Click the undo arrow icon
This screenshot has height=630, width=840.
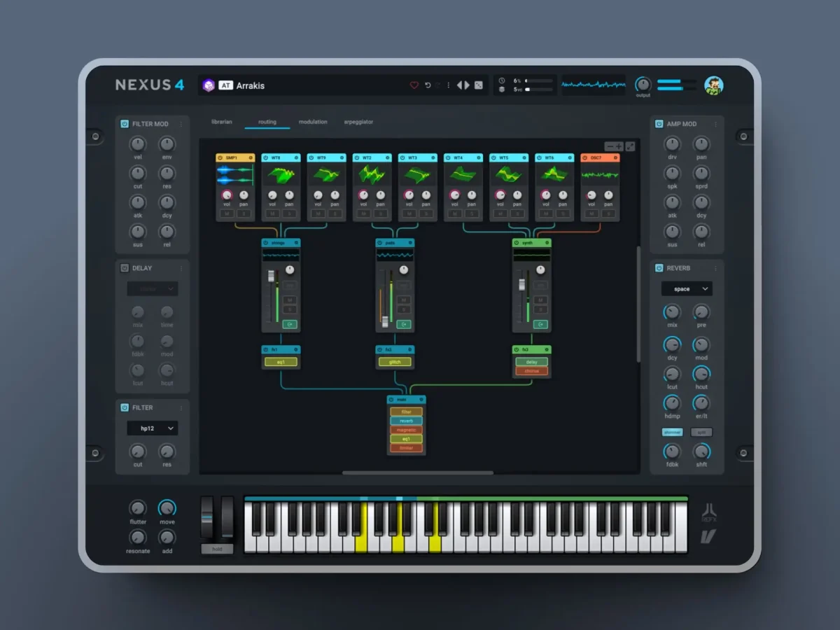point(428,85)
